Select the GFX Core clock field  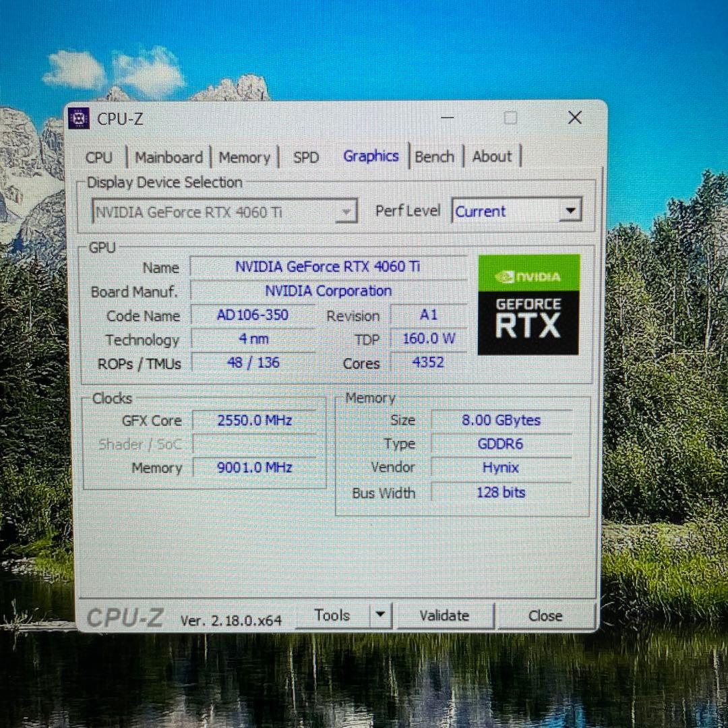coord(255,420)
